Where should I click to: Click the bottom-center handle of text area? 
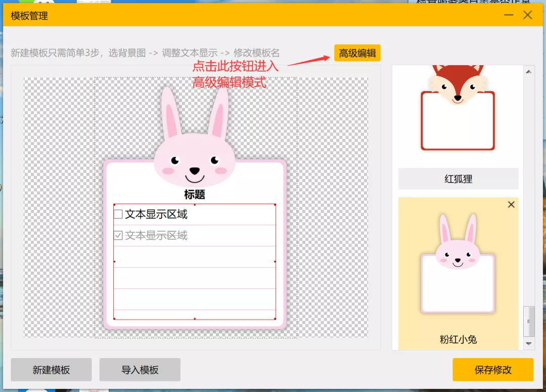tap(195, 319)
